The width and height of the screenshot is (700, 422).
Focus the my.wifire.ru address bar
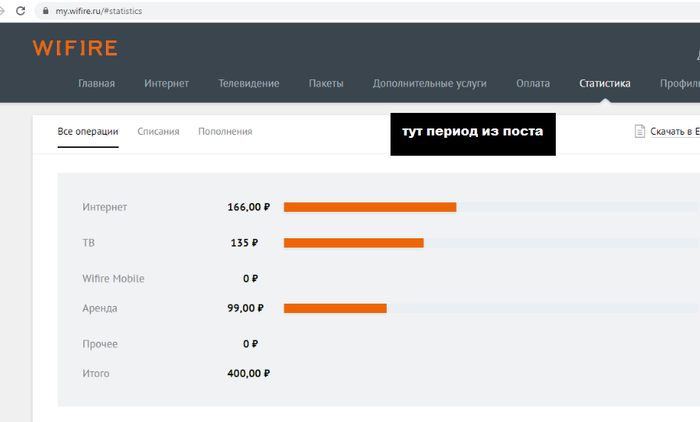click(110, 9)
